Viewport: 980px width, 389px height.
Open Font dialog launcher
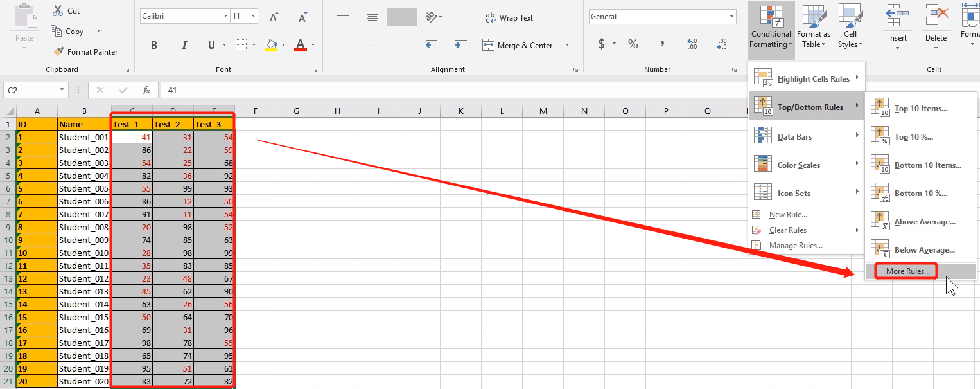[315, 69]
